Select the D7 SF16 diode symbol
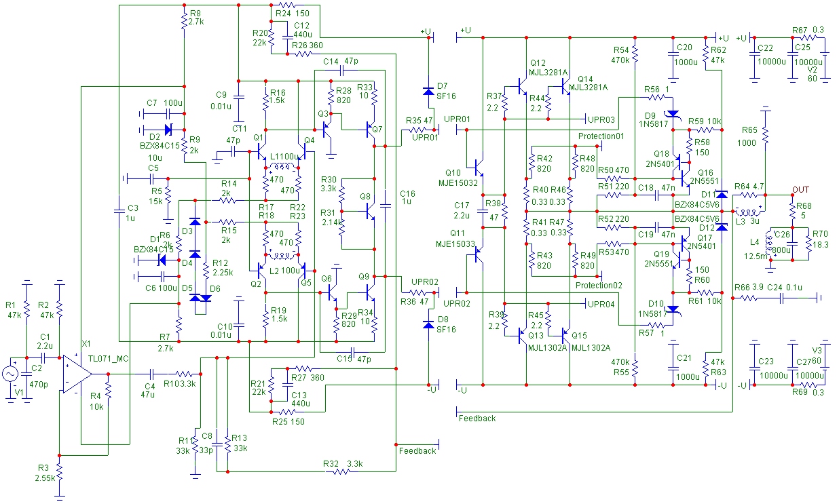 (x=428, y=91)
